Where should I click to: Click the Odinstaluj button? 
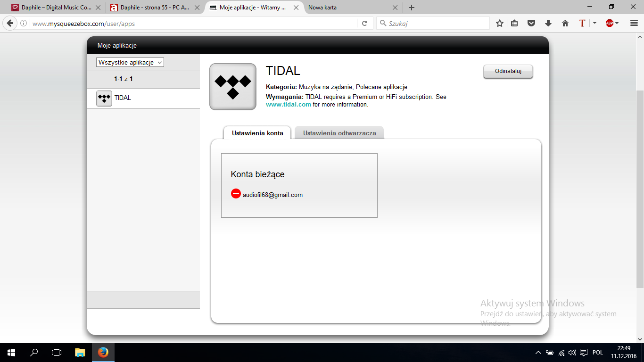click(508, 71)
